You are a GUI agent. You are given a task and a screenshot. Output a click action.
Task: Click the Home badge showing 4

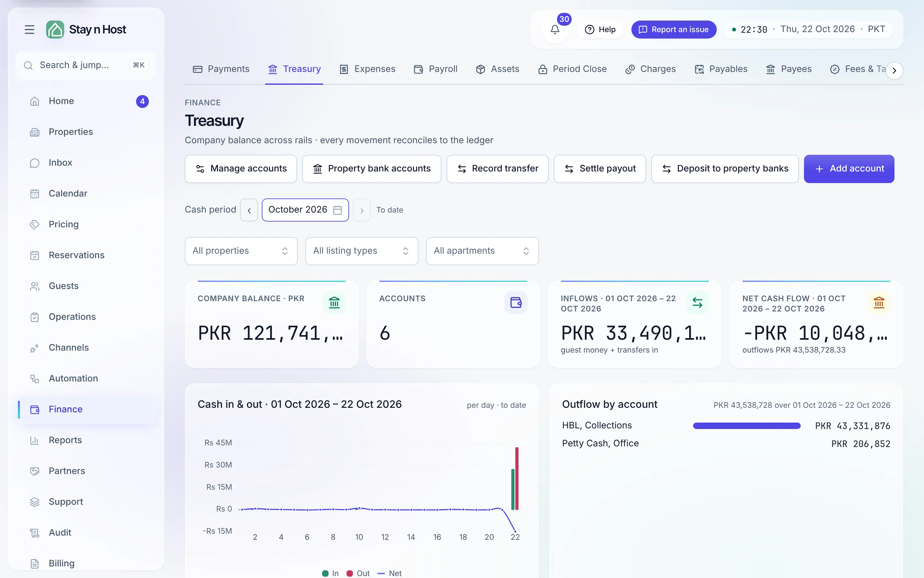click(x=142, y=101)
